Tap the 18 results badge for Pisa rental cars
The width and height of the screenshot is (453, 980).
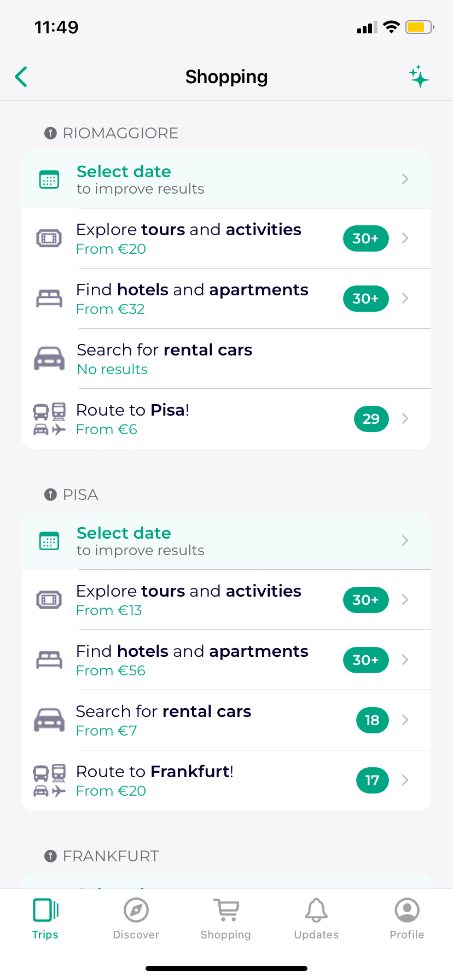click(372, 720)
